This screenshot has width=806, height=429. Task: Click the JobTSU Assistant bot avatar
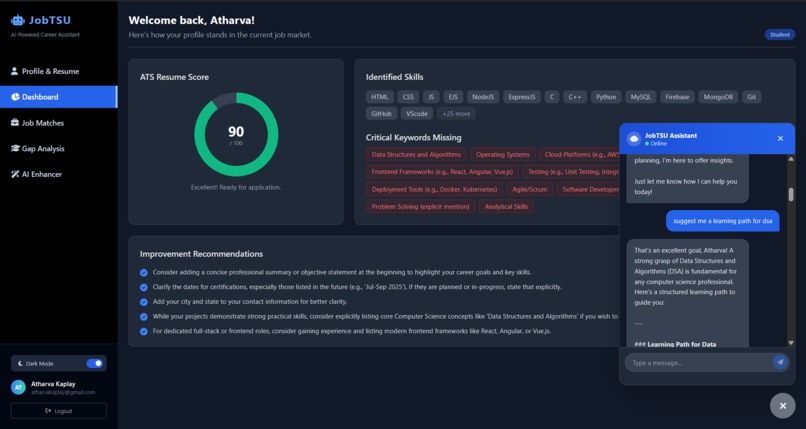tap(634, 139)
